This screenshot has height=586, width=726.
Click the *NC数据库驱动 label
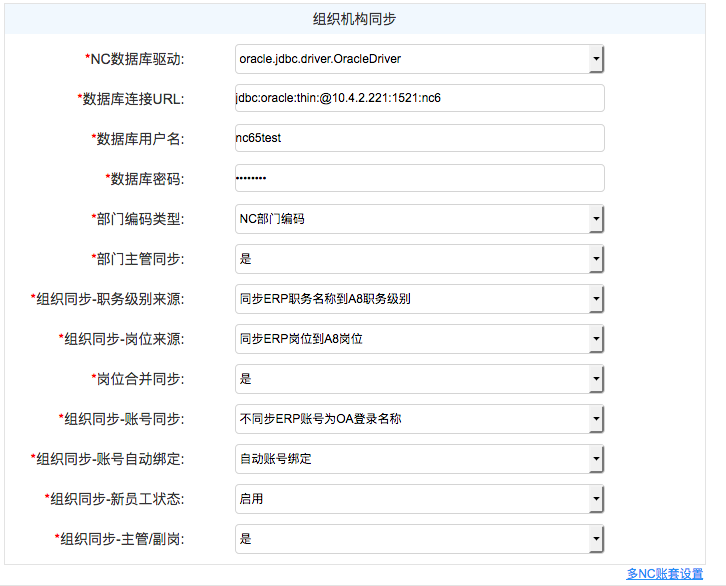tap(134, 59)
